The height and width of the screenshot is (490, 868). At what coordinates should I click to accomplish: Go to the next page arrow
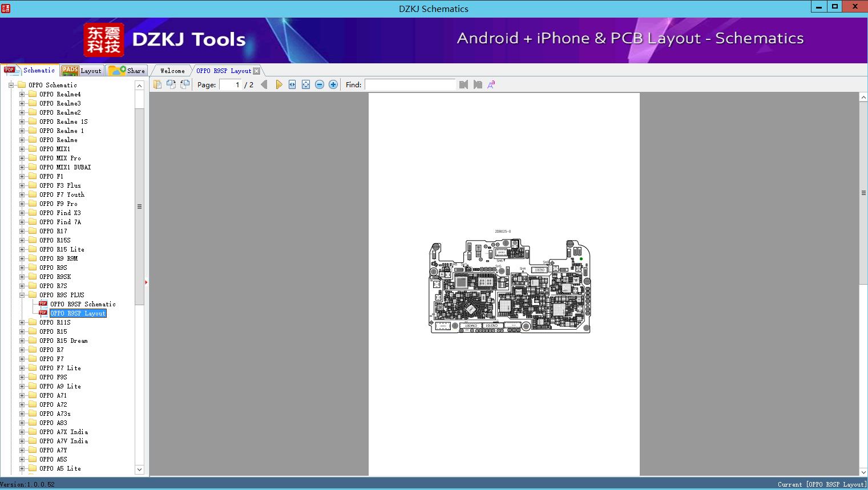[x=278, y=84]
